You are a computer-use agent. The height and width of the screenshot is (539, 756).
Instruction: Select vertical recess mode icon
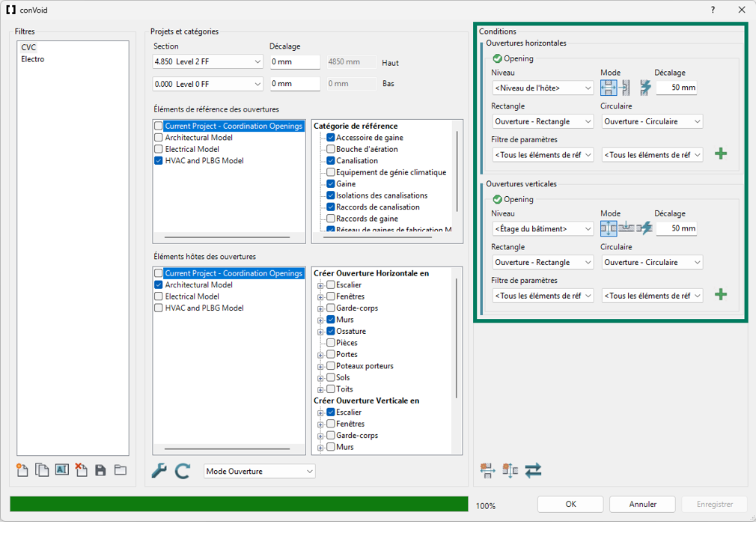[x=627, y=228]
